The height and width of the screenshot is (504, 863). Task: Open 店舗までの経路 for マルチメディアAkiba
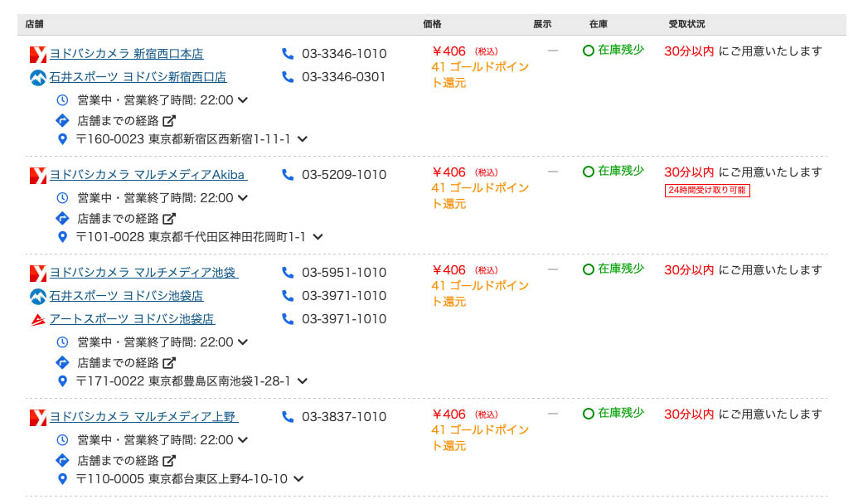127,219
